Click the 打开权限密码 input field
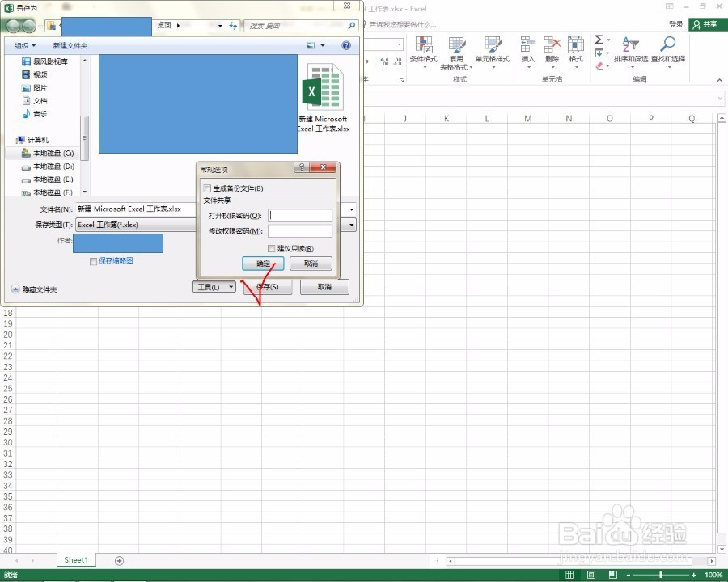This screenshot has width=728, height=582. 300,215
